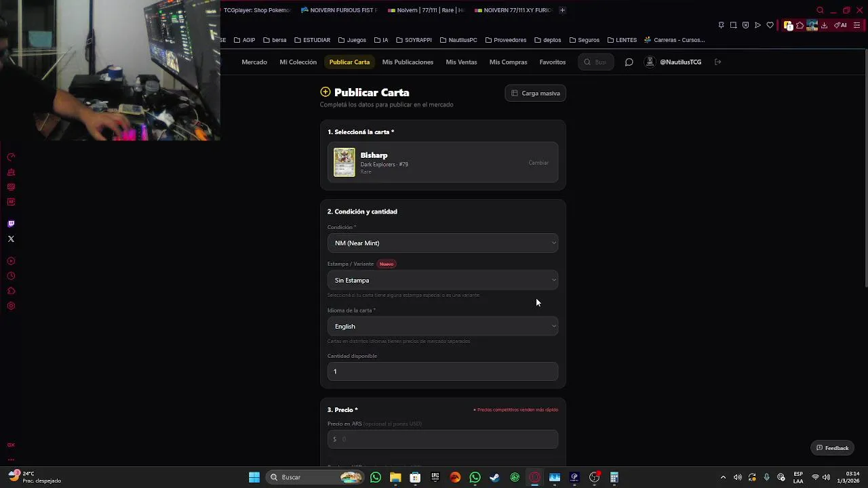Open the Idioma de la carta dropdown
This screenshot has height=488, width=868.
[443, 326]
